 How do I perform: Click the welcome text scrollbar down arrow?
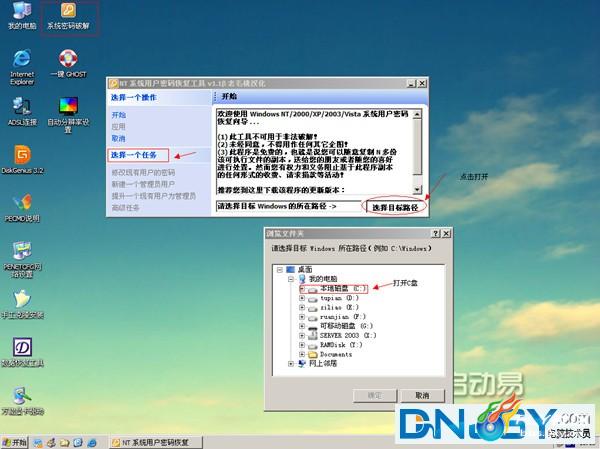(417, 189)
